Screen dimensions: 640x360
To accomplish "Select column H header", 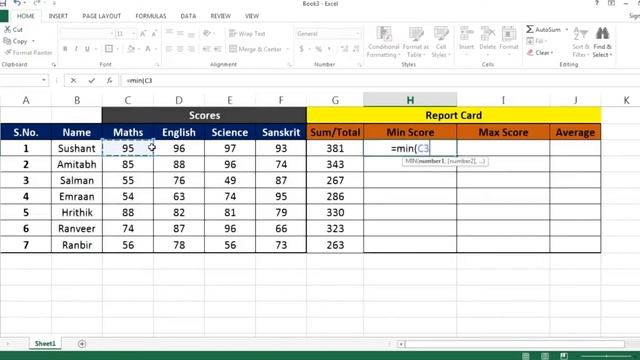I will click(410, 100).
